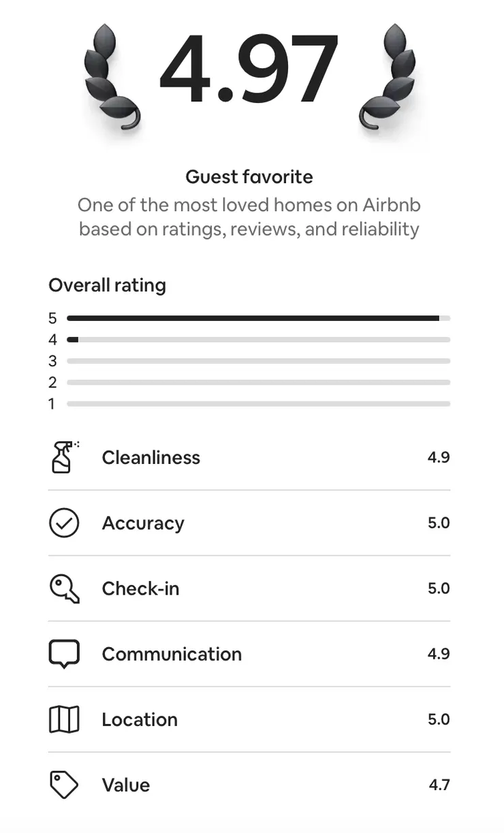Image resolution: width=504 pixels, height=833 pixels.
Task: Click the Check-in key icon
Action: click(64, 588)
